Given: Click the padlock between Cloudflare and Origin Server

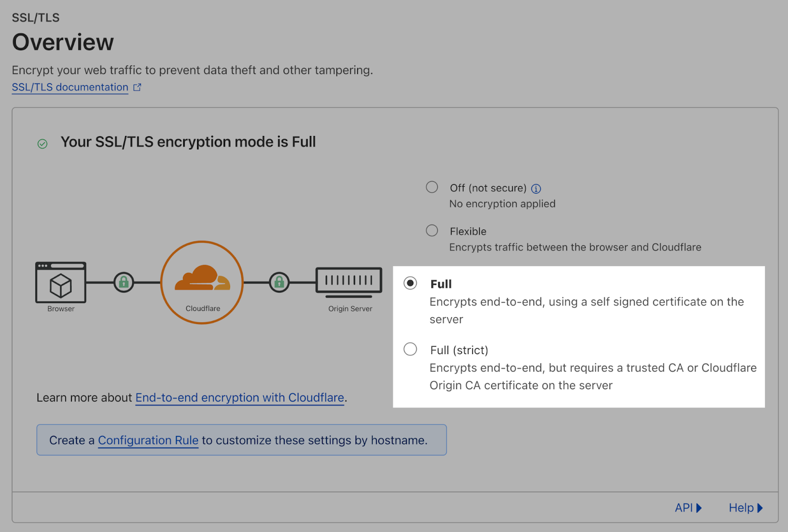Looking at the screenshot, I should 279,283.
